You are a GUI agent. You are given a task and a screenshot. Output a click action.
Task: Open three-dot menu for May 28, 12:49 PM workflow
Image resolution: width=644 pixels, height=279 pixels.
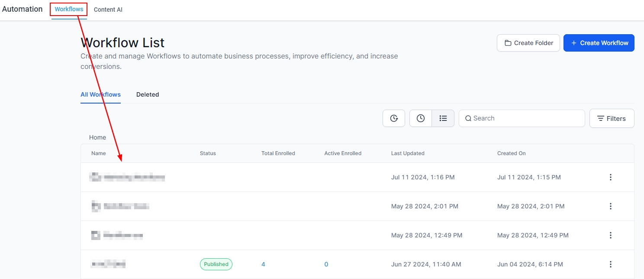coord(610,235)
